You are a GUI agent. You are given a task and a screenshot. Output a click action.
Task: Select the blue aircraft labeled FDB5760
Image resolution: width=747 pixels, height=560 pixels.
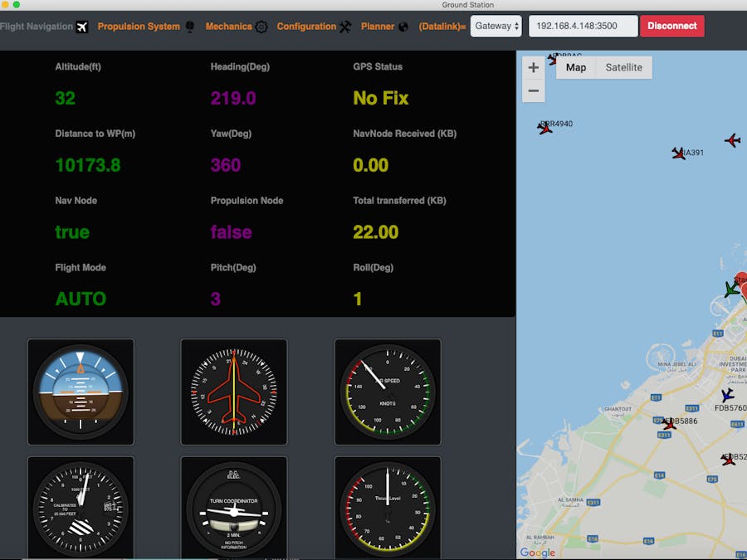click(727, 395)
